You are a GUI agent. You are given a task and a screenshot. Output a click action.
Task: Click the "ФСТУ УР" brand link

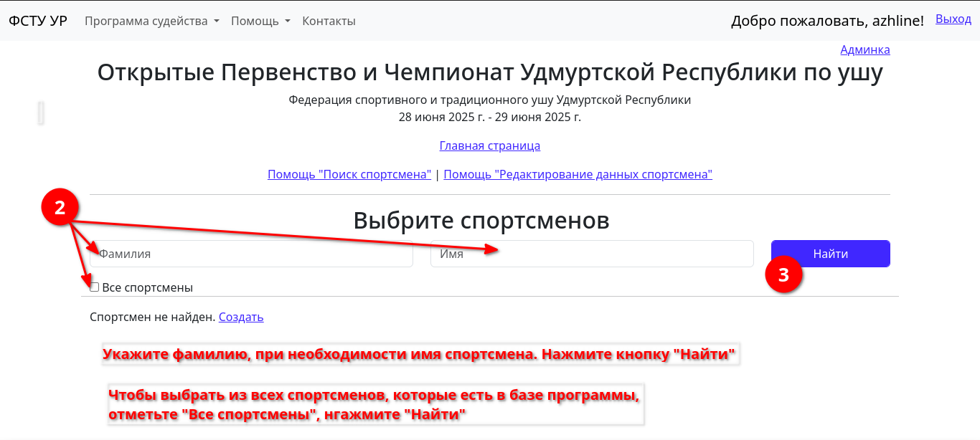[38, 21]
